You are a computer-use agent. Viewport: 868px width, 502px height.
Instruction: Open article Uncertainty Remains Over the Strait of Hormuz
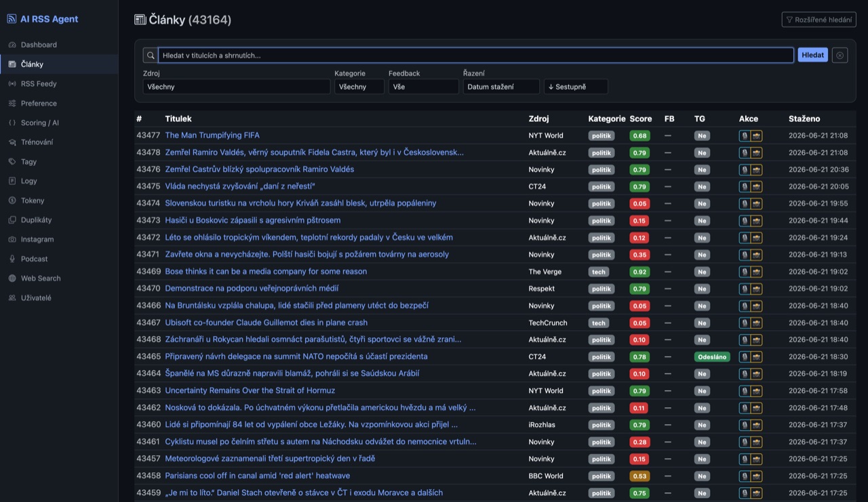(250, 391)
